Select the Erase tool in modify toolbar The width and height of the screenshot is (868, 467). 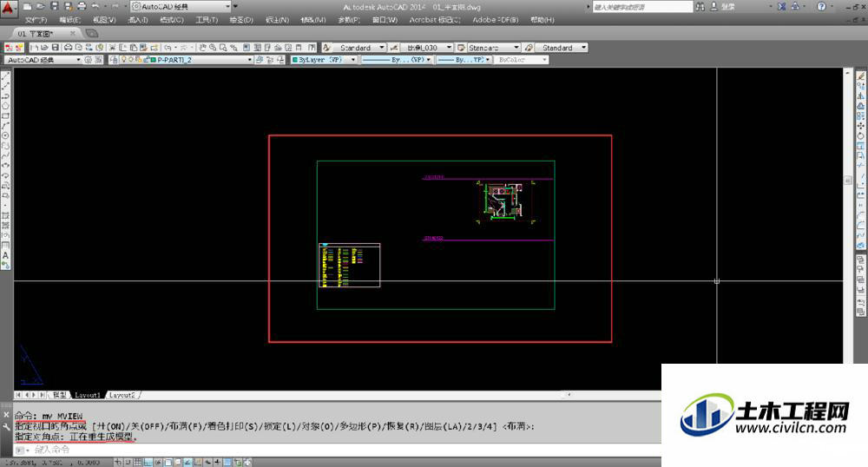click(861, 76)
